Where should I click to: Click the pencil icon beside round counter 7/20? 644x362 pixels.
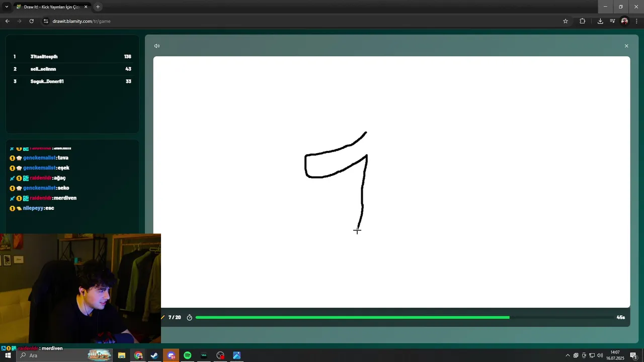(163, 317)
